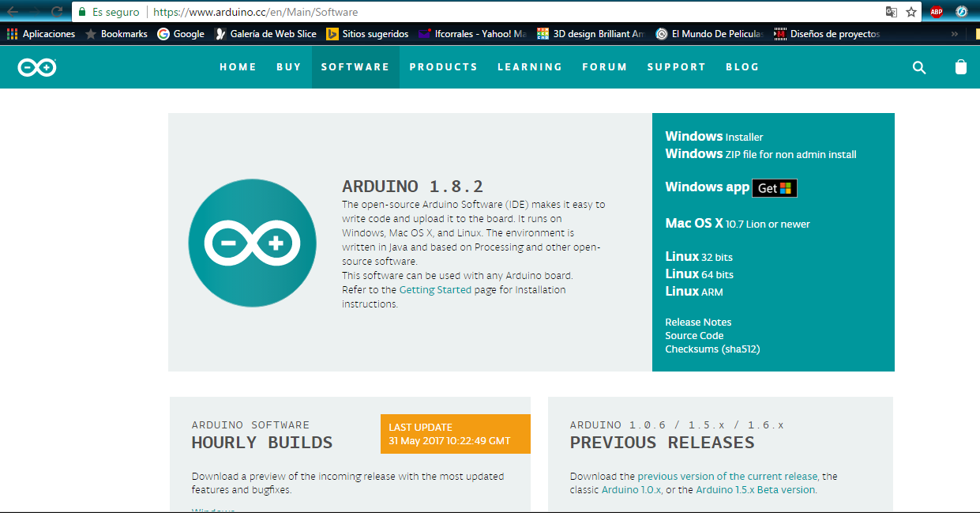Open the Flash extension icon in the toolbar
Viewport: 980px width, 513px height.
pos(961,12)
